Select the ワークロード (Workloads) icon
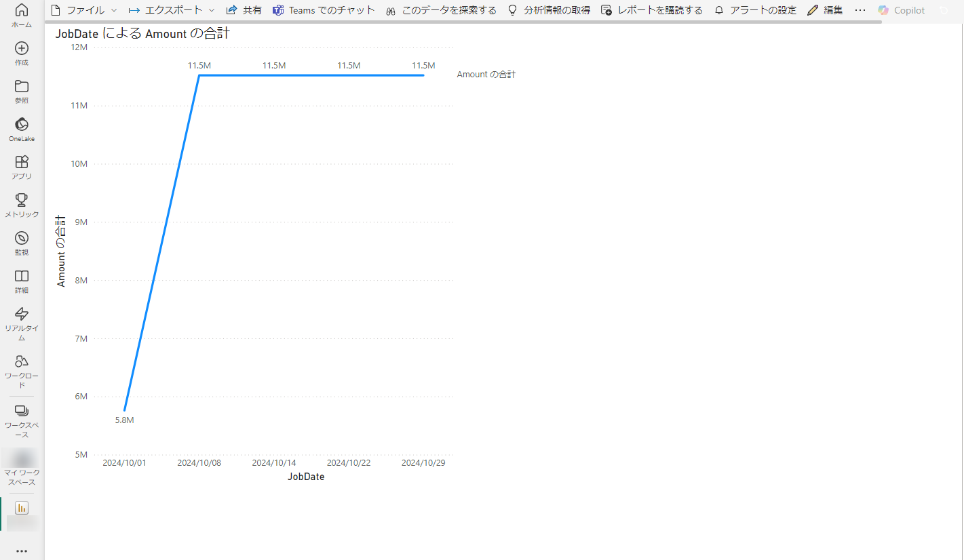This screenshot has height=560, width=964. point(21,363)
